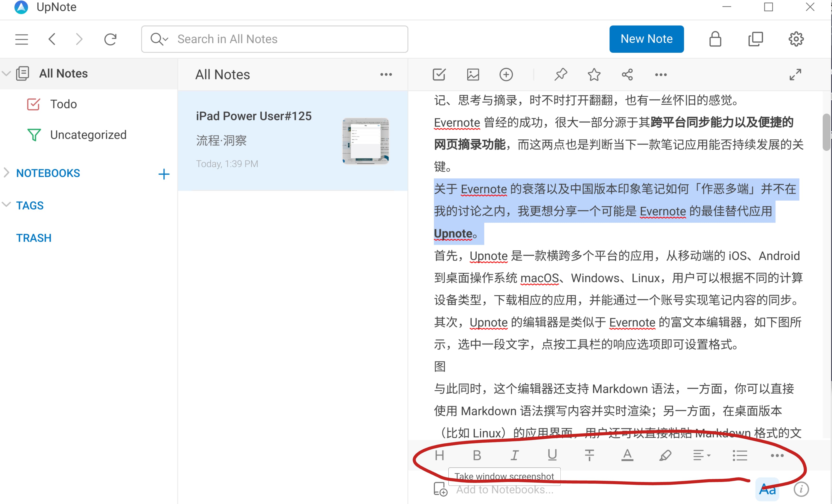Image resolution: width=832 pixels, height=504 pixels.
Task: Apply heading style with H button
Action: coord(439,455)
